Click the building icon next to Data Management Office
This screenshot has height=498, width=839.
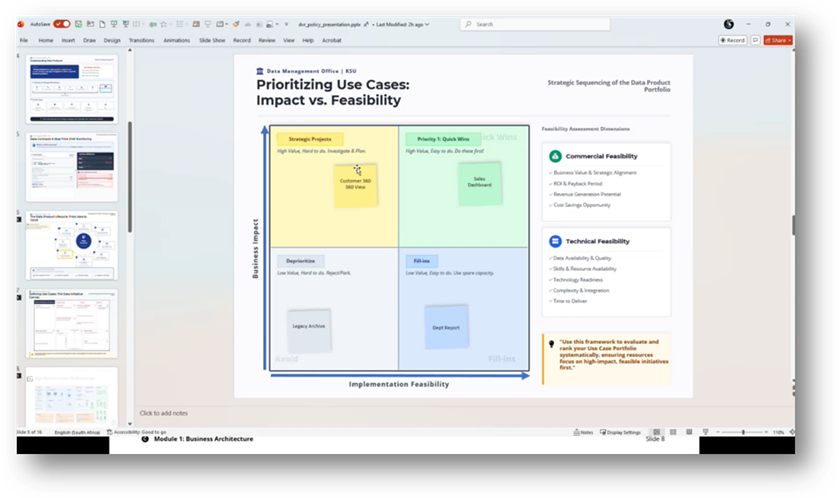(x=260, y=71)
